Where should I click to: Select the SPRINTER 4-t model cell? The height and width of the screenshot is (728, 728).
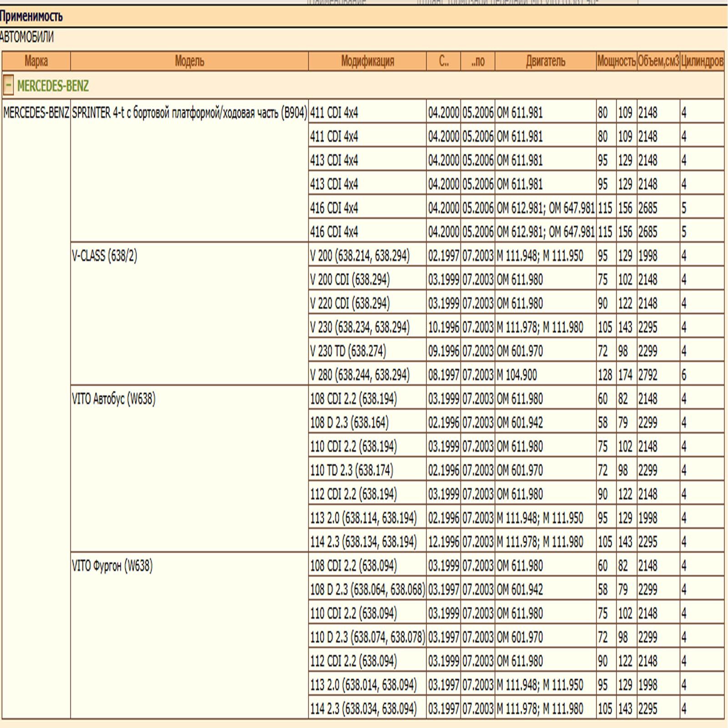tap(189, 113)
